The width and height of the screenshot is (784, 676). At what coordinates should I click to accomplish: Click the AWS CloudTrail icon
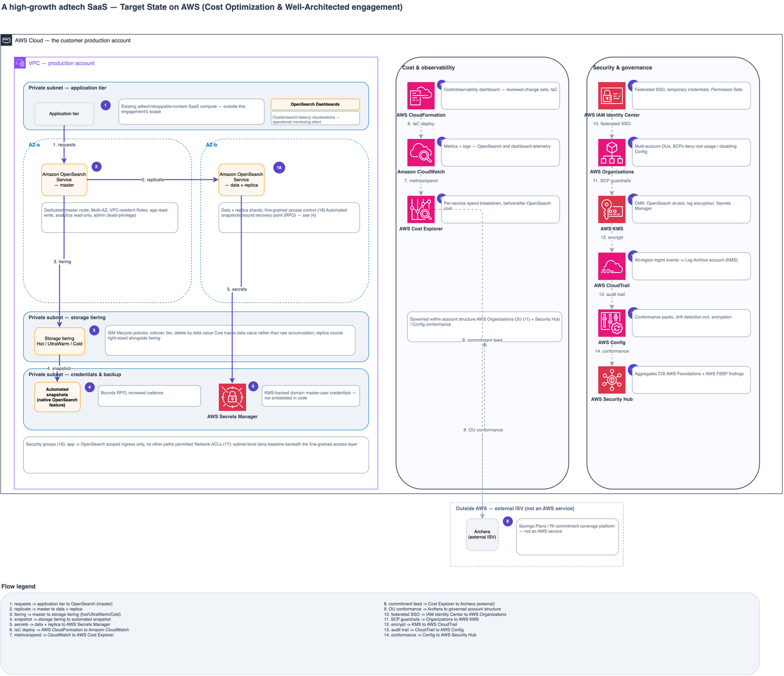coord(612,266)
